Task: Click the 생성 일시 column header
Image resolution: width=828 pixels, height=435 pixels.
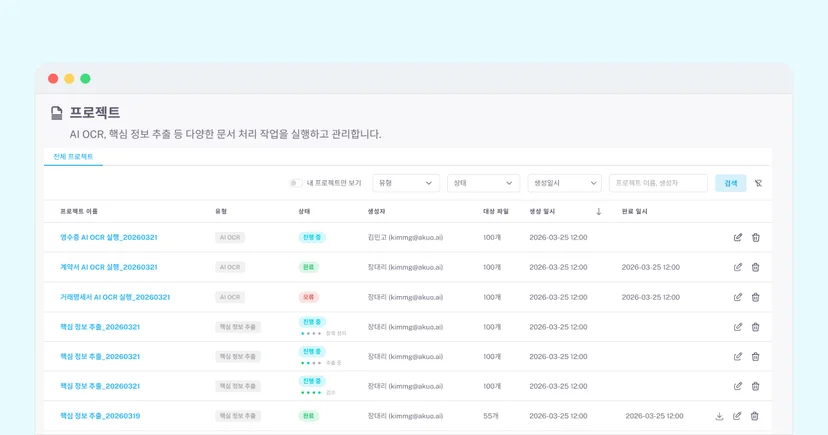Action: click(542, 211)
